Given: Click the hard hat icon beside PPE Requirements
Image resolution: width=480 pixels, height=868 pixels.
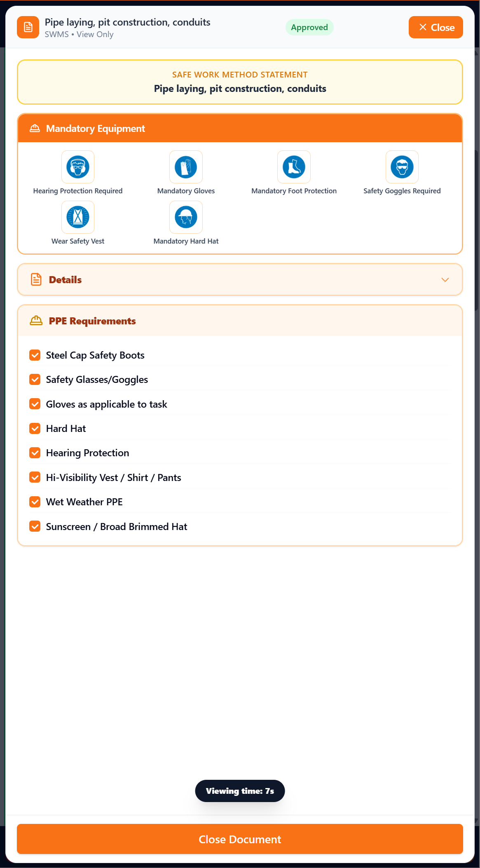Looking at the screenshot, I should tap(36, 321).
